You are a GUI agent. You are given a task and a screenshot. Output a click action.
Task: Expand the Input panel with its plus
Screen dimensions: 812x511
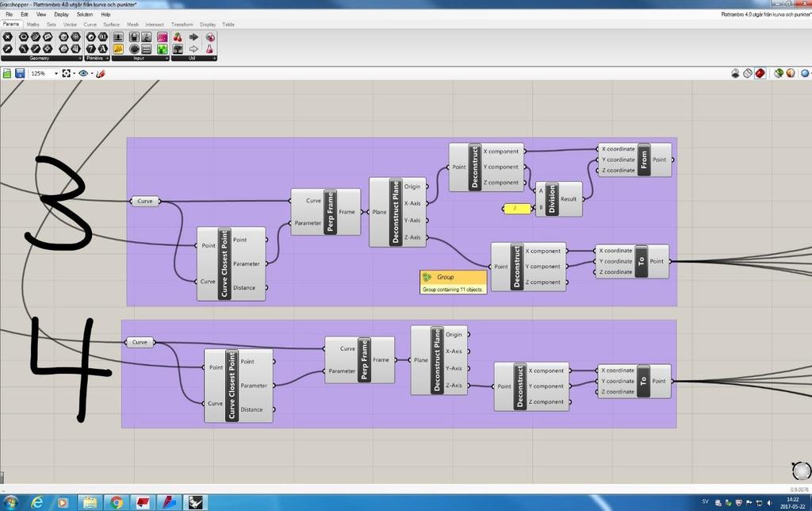click(x=167, y=58)
